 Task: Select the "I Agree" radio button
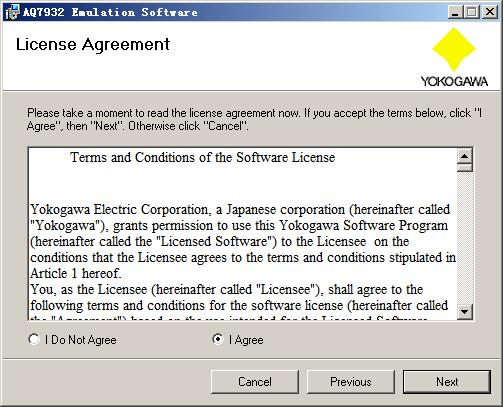tap(238, 340)
